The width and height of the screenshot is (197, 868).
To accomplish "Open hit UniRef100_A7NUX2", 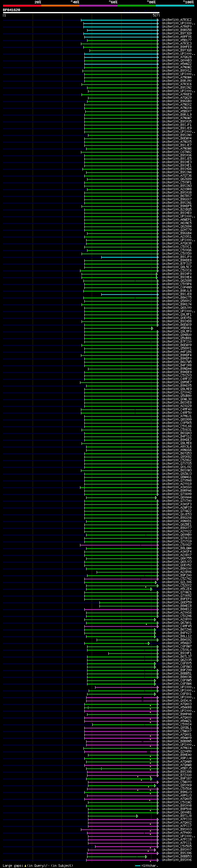I will tap(177, 104).
